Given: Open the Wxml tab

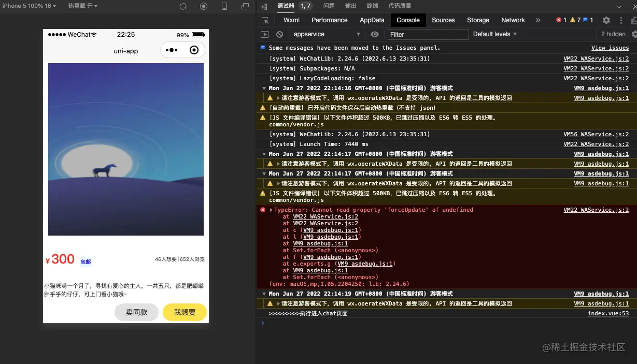Looking at the screenshot, I should pos(291,20).
